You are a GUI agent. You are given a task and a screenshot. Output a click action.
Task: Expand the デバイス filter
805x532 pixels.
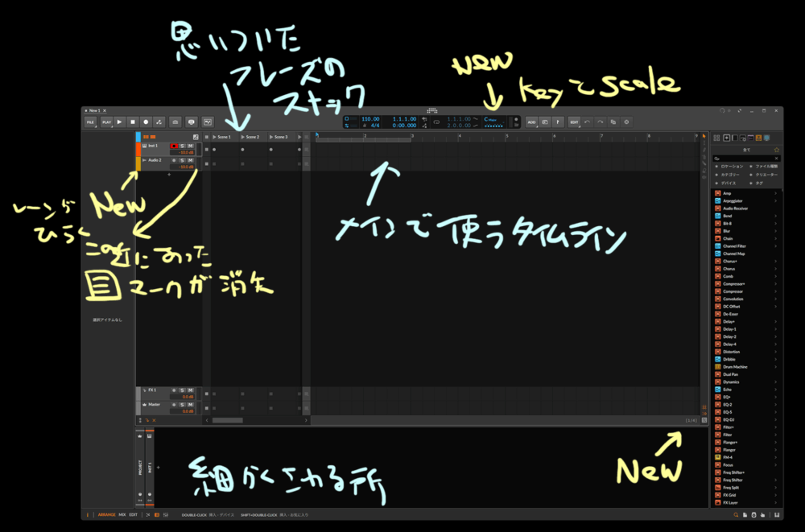click(726, 183)
